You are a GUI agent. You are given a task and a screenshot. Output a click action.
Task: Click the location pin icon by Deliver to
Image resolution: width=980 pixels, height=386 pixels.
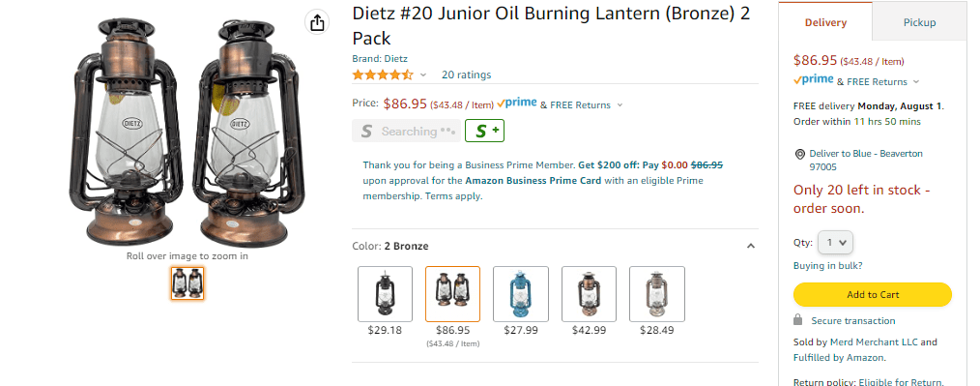799,154
